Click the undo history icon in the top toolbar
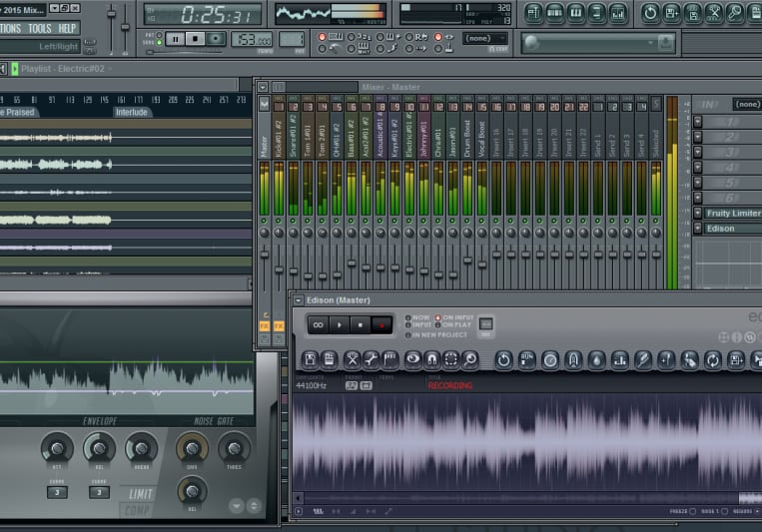The width and height of the screenshot is (762, 532). pos(650,13)
